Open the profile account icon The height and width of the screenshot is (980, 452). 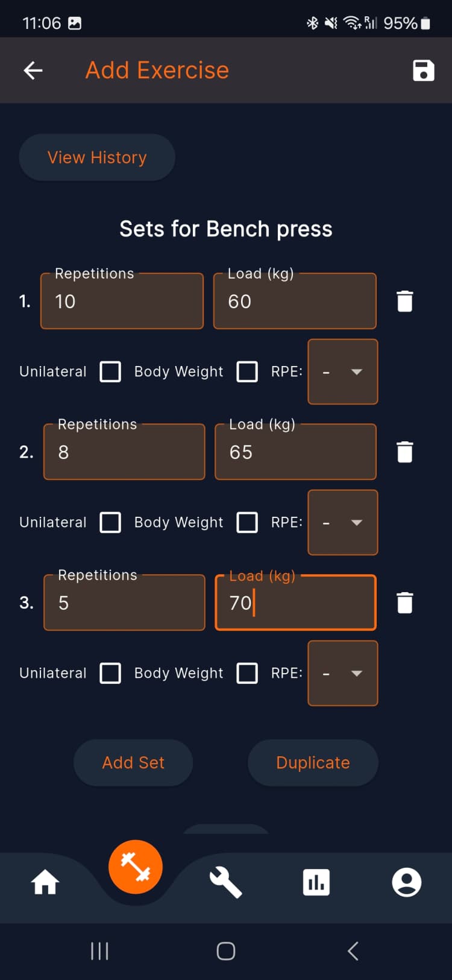pos(406,882)
